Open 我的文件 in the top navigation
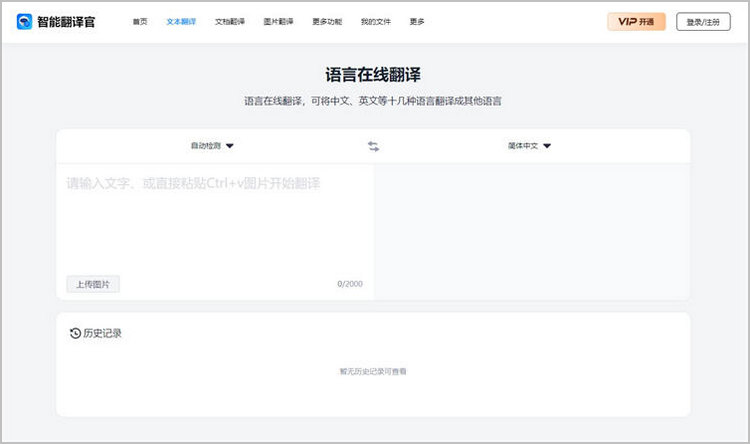 (376, 21)
